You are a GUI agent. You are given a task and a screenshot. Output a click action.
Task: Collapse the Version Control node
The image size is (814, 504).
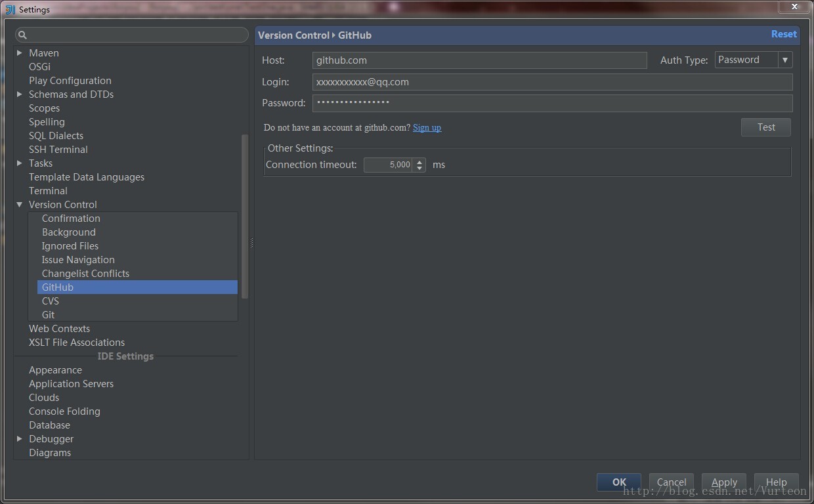click(20, 204)
